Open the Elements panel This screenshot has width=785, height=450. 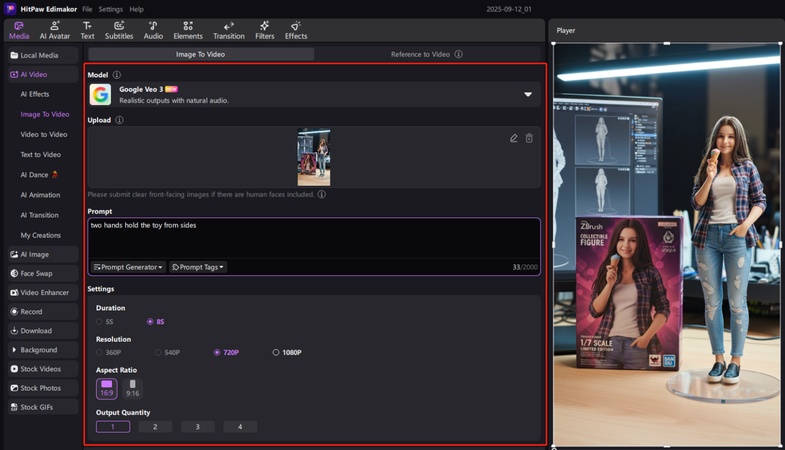[188, 31]
